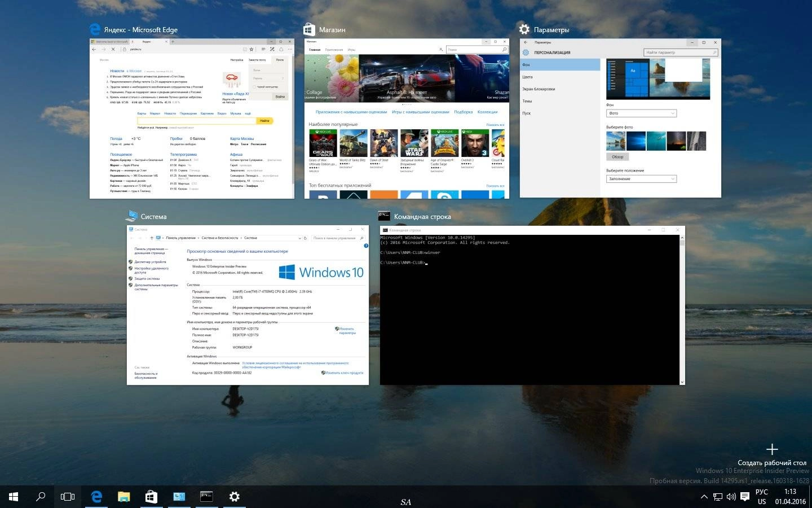Click Войти button in Yandex login
This screenshot has width=812, height=508.
coord(280,97)
